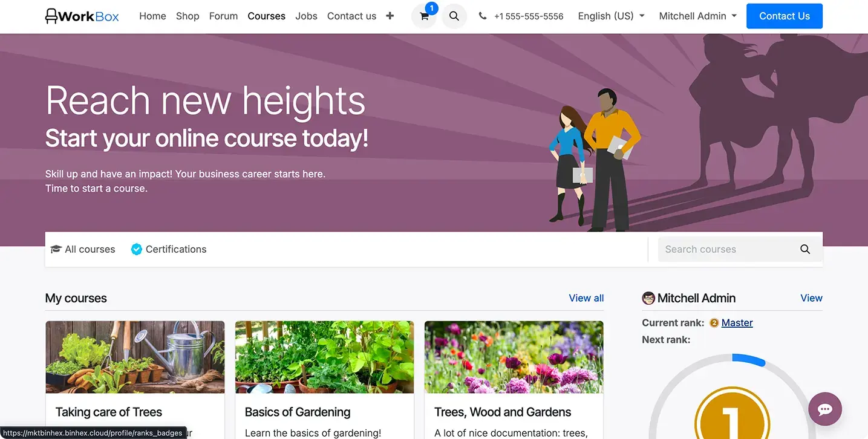Expand the English (US) language dropdown
Screen dimensions: 868x439
[x=611, y=16]
